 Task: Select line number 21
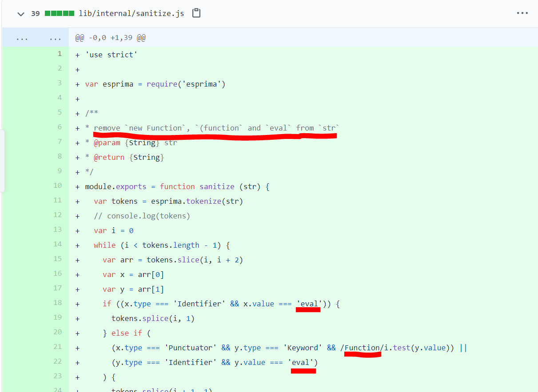click(x=58, y=347)
